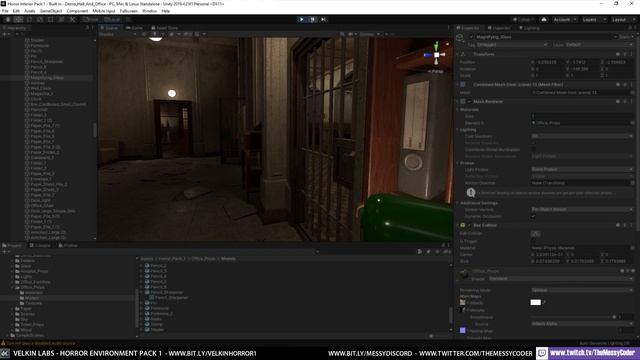
Task: Click the Edit Collider button
Action: [x=536, y=233]
